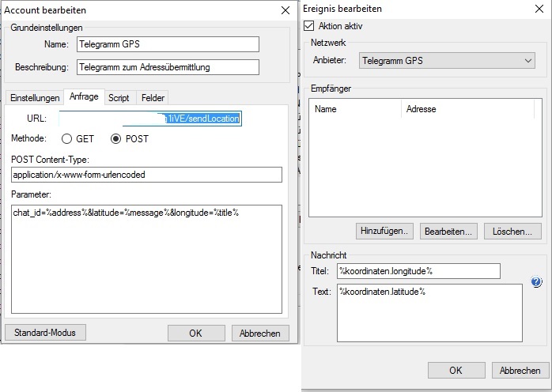The image size is (552, 392).
Task: Close the Ereignis bearbeiten dialog
Action: [539, 9]
